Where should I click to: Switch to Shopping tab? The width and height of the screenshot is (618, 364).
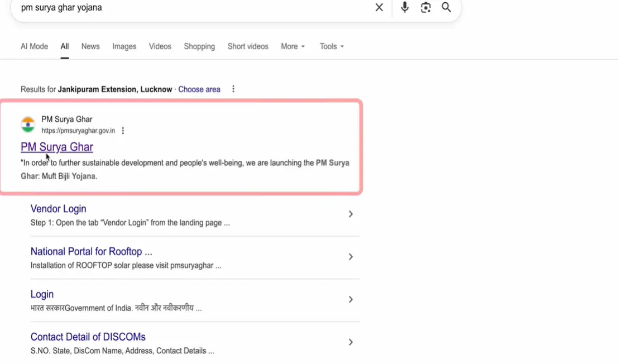pyautogui.click(x=199, y=46)
